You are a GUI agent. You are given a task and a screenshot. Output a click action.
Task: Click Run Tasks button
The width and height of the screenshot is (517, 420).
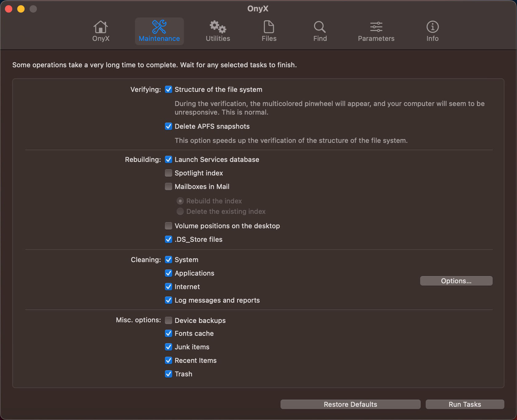pos(465,404)
